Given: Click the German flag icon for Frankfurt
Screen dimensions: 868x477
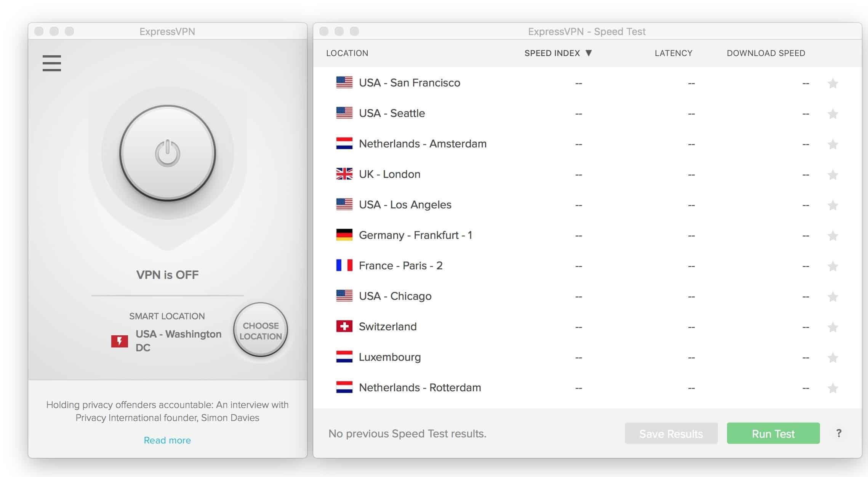Looking at the screenshot, I should pyautogui.click(x=344, y=235).
